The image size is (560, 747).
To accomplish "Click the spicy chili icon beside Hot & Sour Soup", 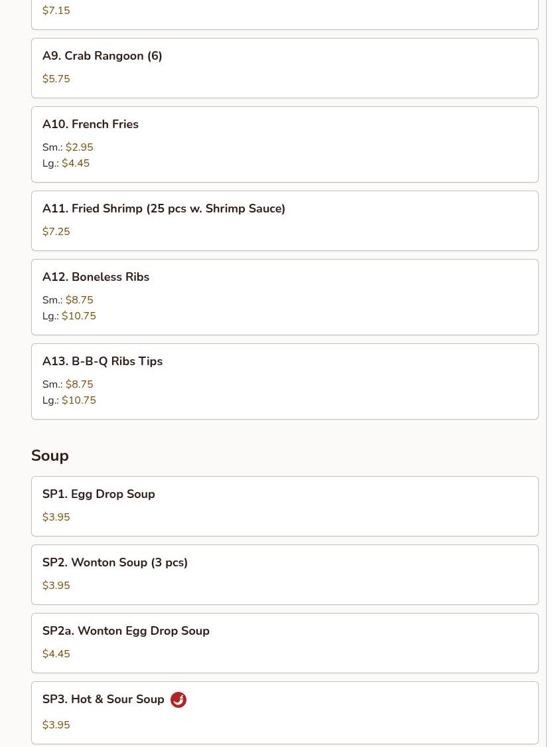I will (x=178, y=699).
